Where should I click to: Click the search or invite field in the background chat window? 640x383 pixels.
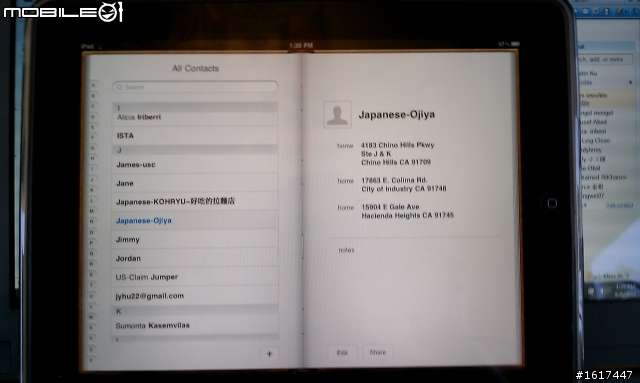click(606, 60)
